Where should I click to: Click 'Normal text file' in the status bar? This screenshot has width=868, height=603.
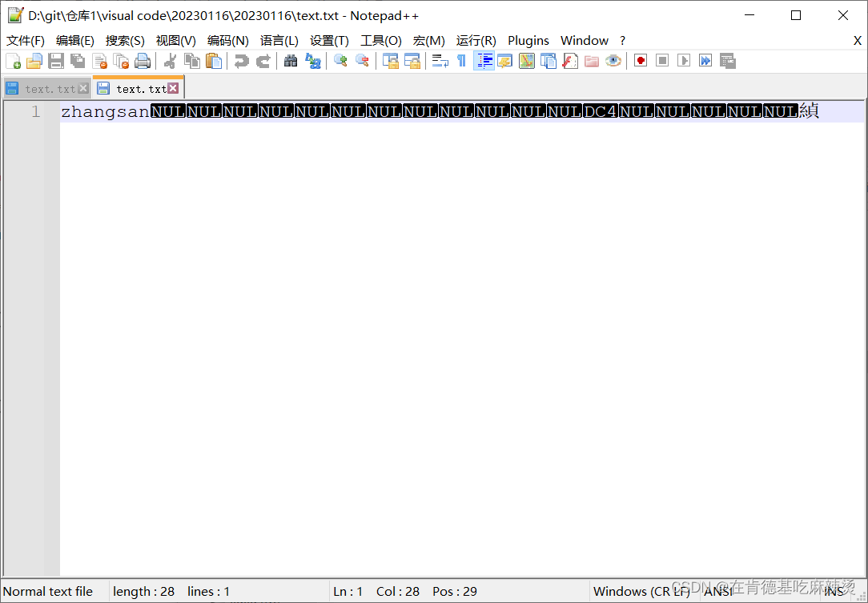48,591
